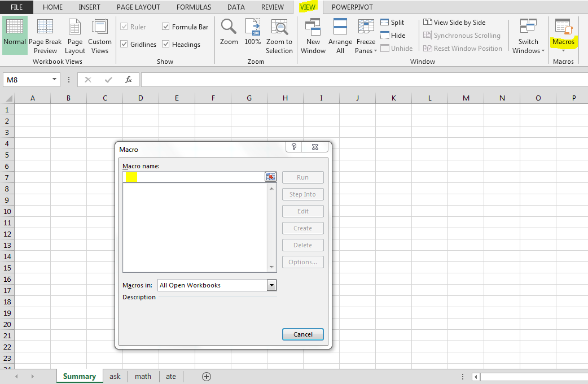The width and height of the screenshot is (588, 384).
Task: Switch to the POWERPIVOT tab
Action: (x=352, y=7)
